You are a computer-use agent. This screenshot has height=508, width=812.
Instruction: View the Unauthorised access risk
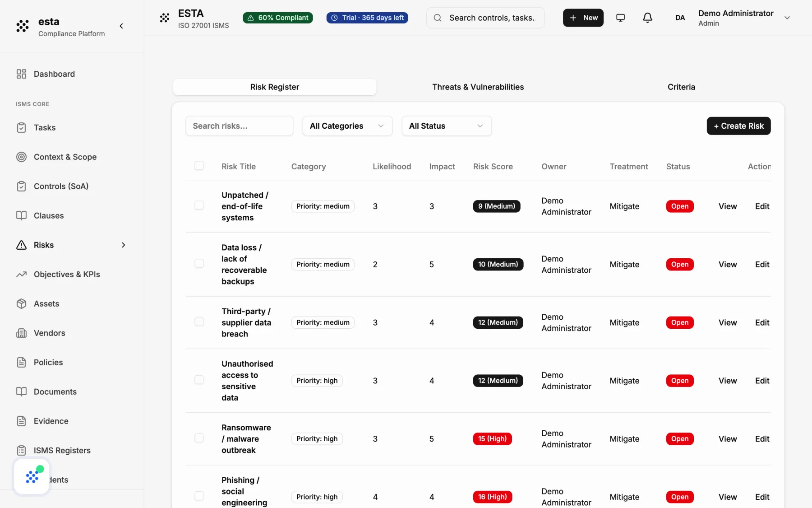728,381
